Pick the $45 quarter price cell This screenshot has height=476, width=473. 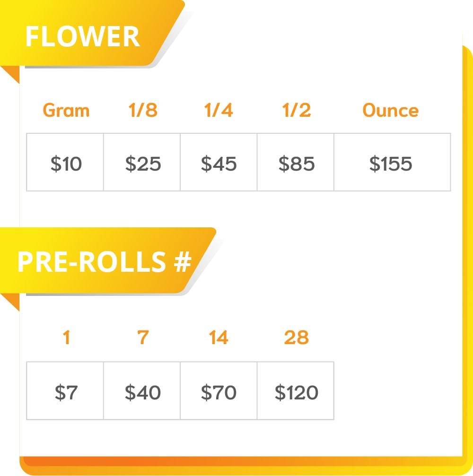tap(219, 162)
